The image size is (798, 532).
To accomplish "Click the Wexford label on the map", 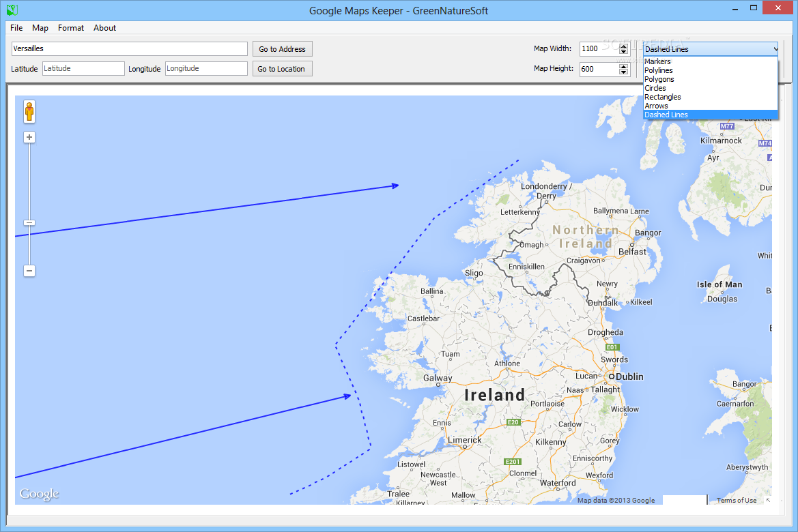I will (599, 475).
